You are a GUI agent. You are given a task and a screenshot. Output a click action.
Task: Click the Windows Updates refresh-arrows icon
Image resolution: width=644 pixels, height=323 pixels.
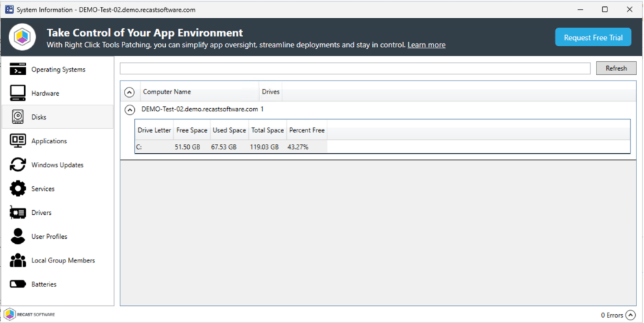point(18,165)
